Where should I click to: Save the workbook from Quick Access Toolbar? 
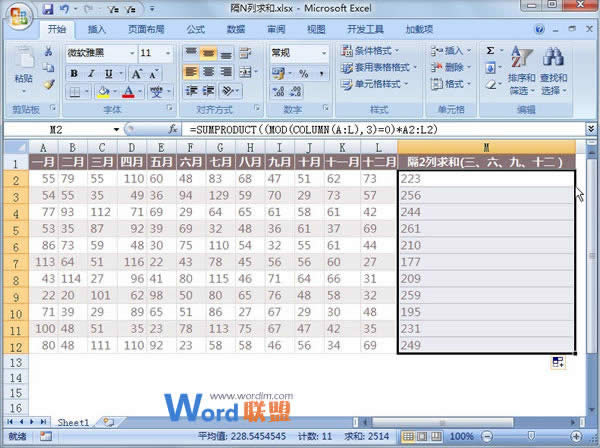point(48,10)
